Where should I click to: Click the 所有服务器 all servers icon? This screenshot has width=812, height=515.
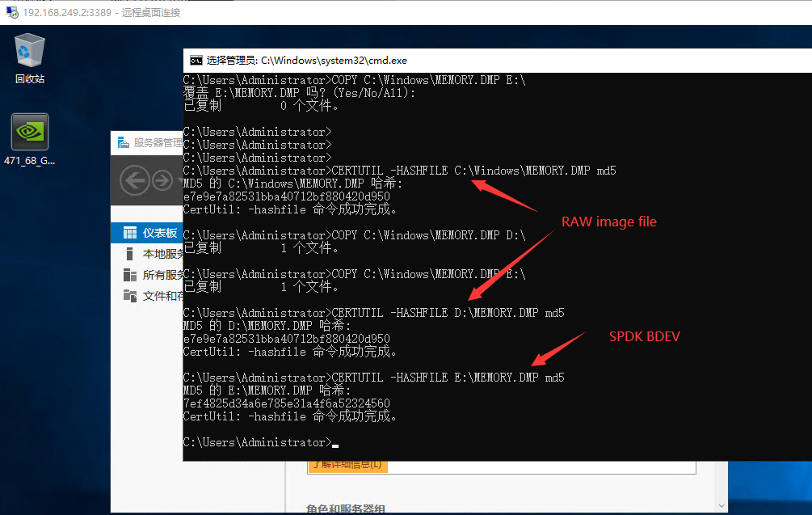pos(128,275)
